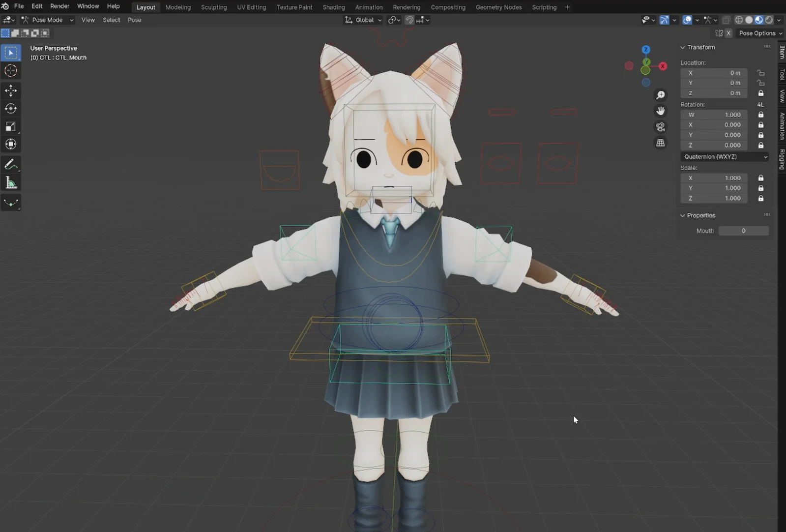786x532 pixels.
Task: Toggle the magnet snapping button
Action: (x=409, y=20)
